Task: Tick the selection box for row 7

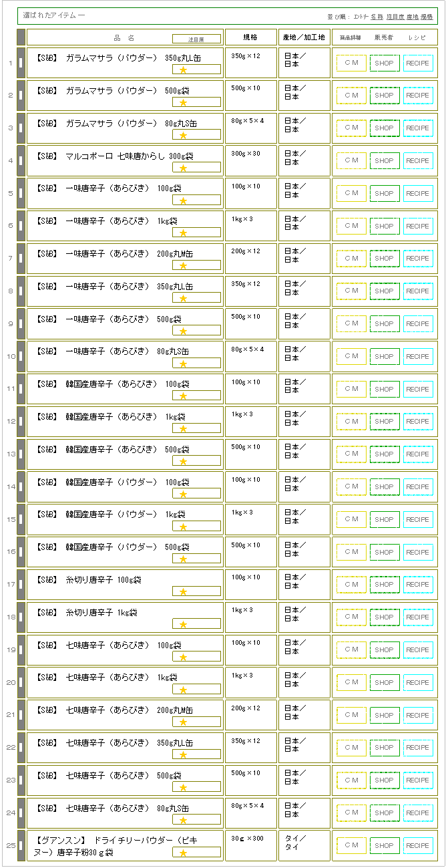Action: (21, 259)
